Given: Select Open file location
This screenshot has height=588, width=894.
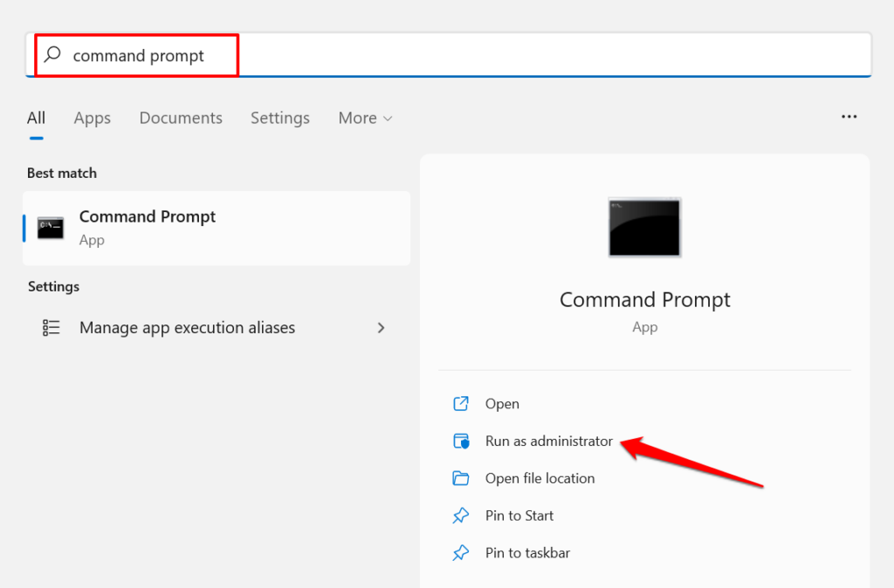Looking at the screenshot, I should (540, 478).
